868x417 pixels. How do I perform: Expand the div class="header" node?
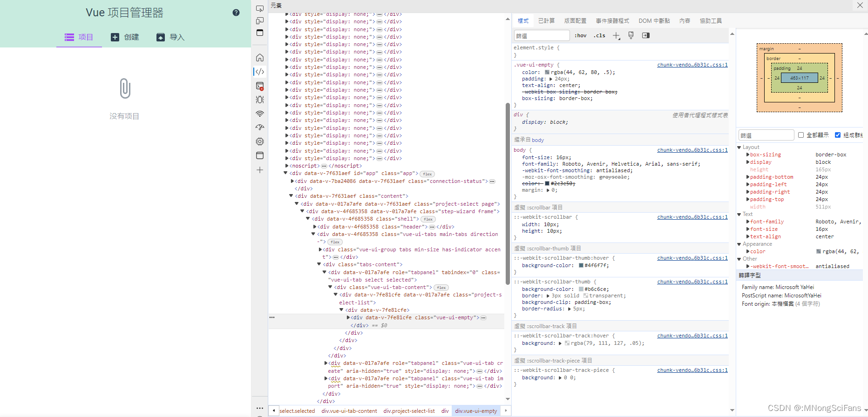[x=314, y=227]
